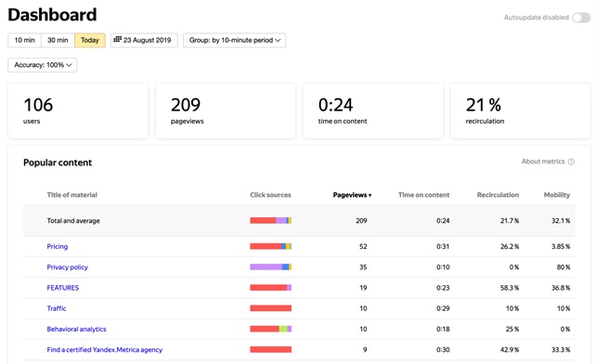This screenshot has width=597, height=364.
Task: Click the Title of material column header
Action: point(72,195)
